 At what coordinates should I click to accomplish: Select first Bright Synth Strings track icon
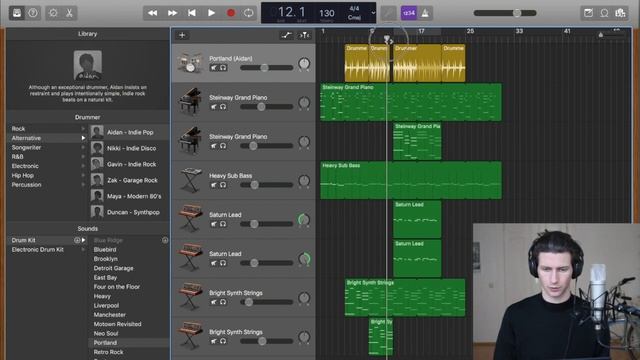tap(191, 297)
